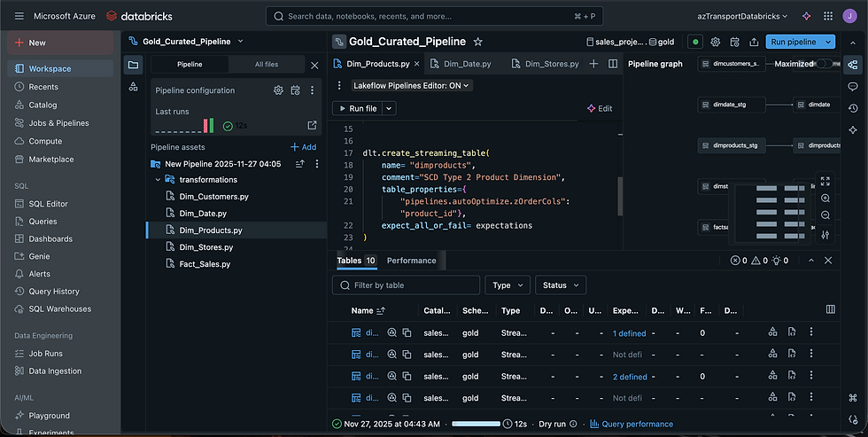Click the Run file button

coord(356,108)
